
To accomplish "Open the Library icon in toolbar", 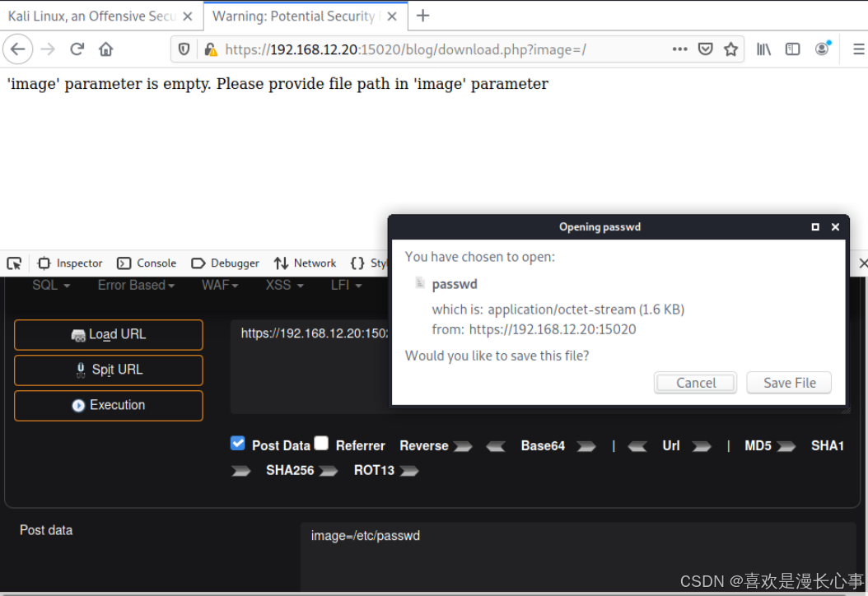I will (764, 49).
